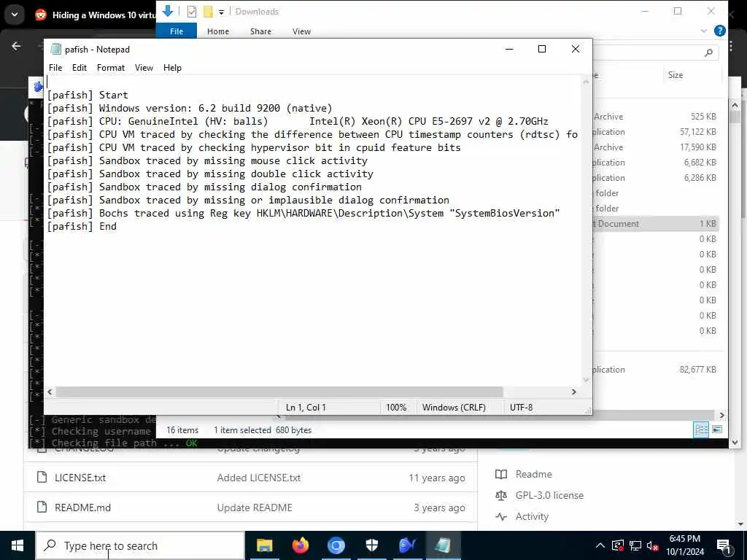Click Notepad horizontal scrollbar thumb
This screenshot has width=747, height=560.
point(279,392)
